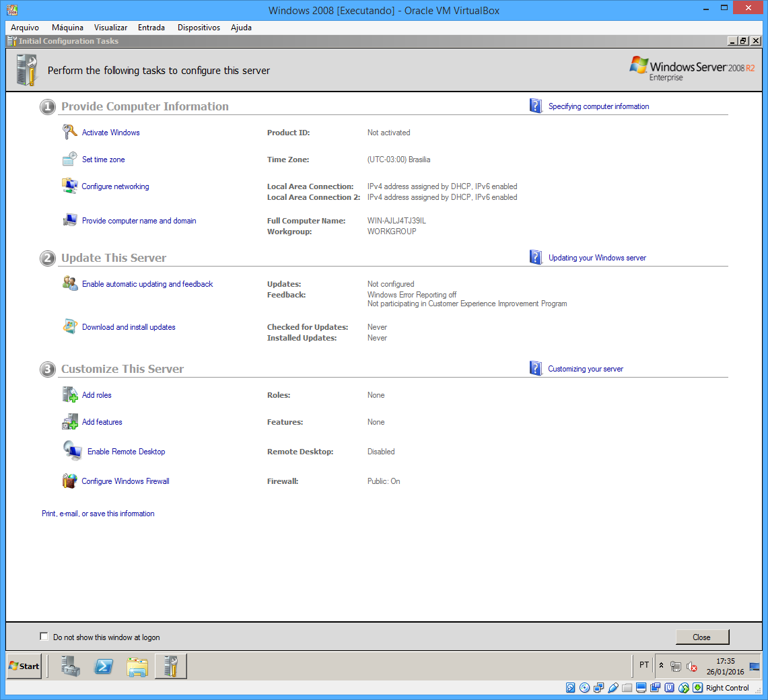
Task: Open the Dispositivos menu
Action: click(199, 28)
